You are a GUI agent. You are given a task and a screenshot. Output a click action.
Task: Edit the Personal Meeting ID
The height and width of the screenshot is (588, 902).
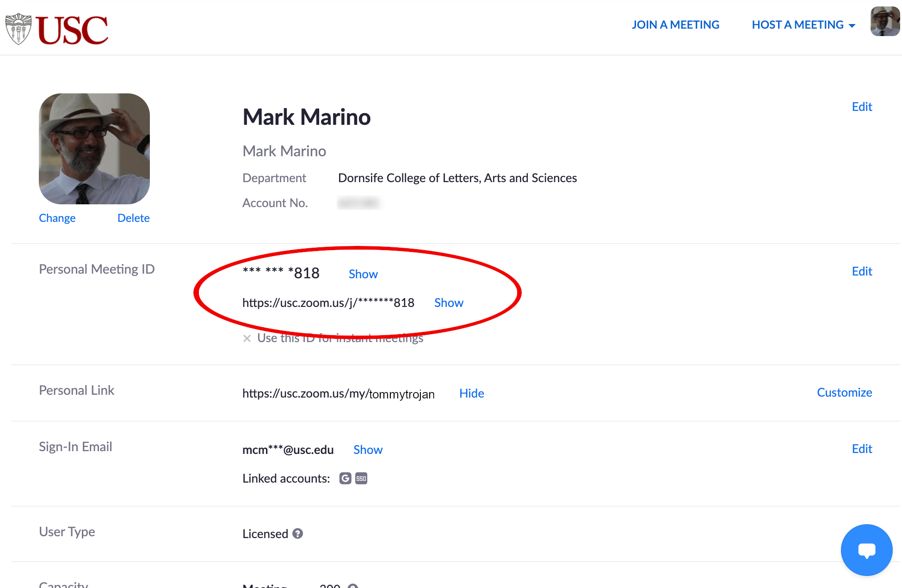tap(861, 271)
